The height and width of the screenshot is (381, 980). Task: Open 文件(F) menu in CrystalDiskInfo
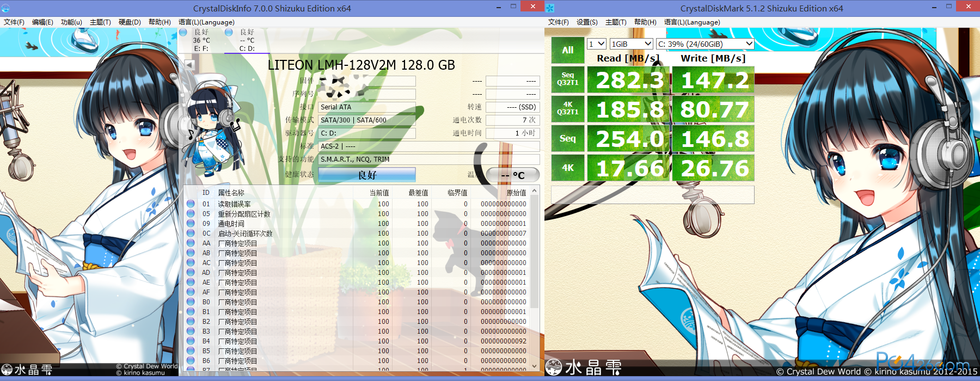(x=14, y=22)
